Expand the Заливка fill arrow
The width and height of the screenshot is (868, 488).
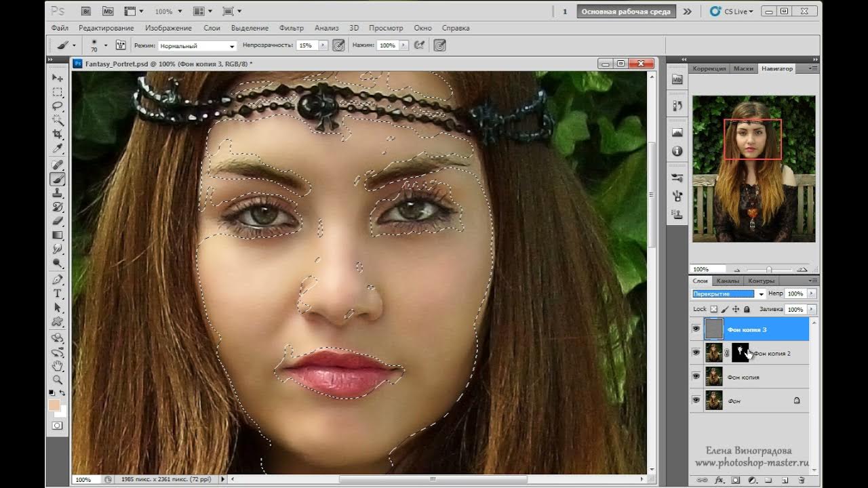click(812, 309)
